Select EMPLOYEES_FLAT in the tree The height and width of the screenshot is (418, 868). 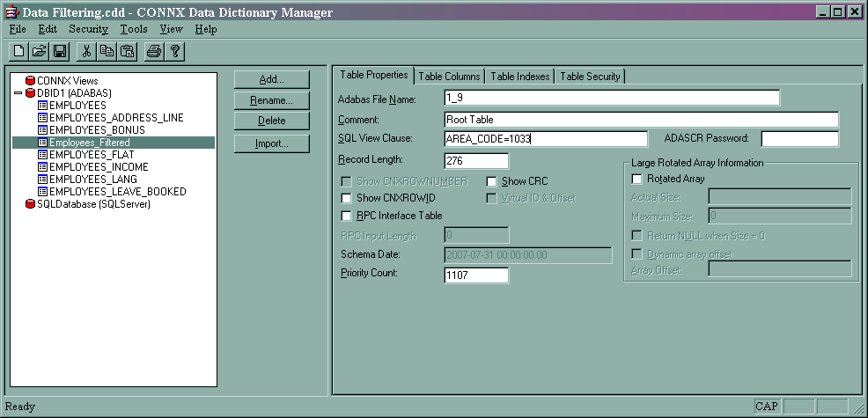point(92,155)
